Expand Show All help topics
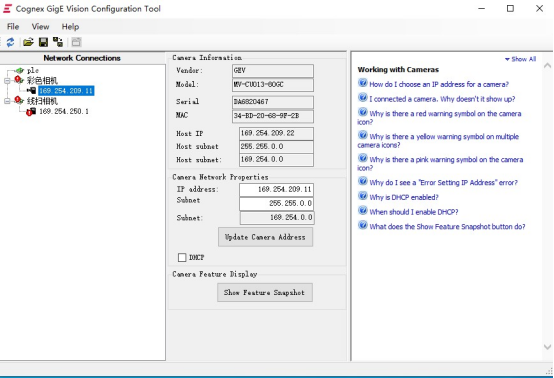The height and width of the screenshot is (378, 554). (x=520, y=59)
